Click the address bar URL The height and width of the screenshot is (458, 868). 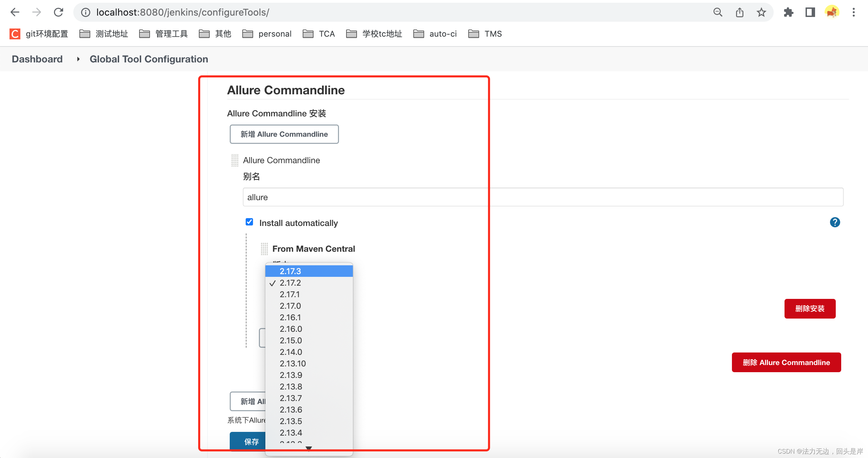pos(183,13)
